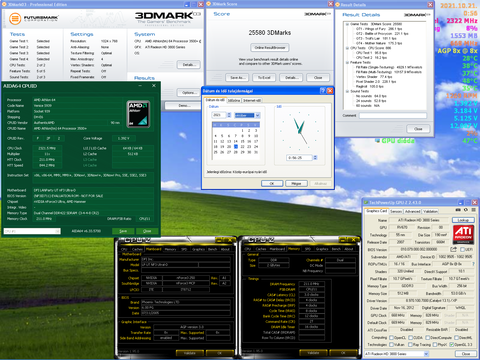Click the Save button in AIDA64 CPUID
The image size is (480, 360).
click(x=123, y=231)
